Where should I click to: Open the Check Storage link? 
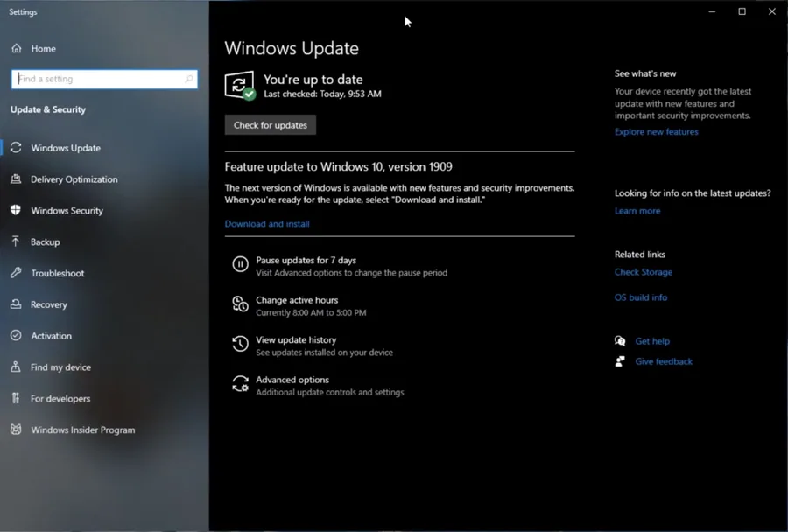(644, 272)
